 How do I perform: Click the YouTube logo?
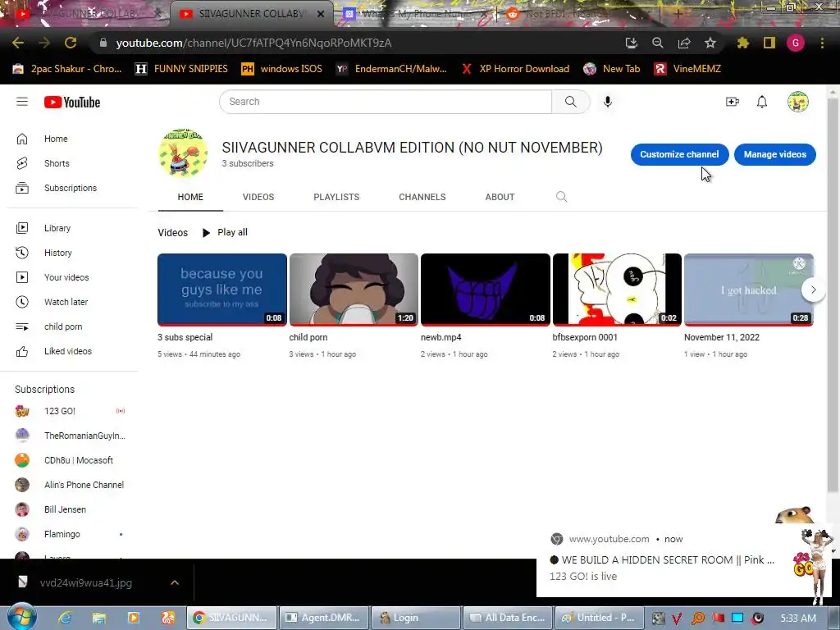coord(72,102)
